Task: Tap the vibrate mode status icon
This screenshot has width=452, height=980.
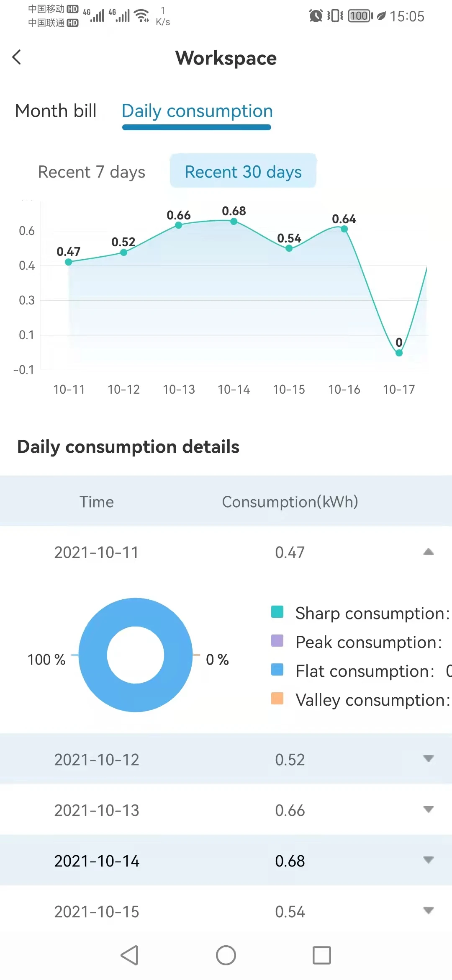Action: pyautogui.click(x=335, y=16)
